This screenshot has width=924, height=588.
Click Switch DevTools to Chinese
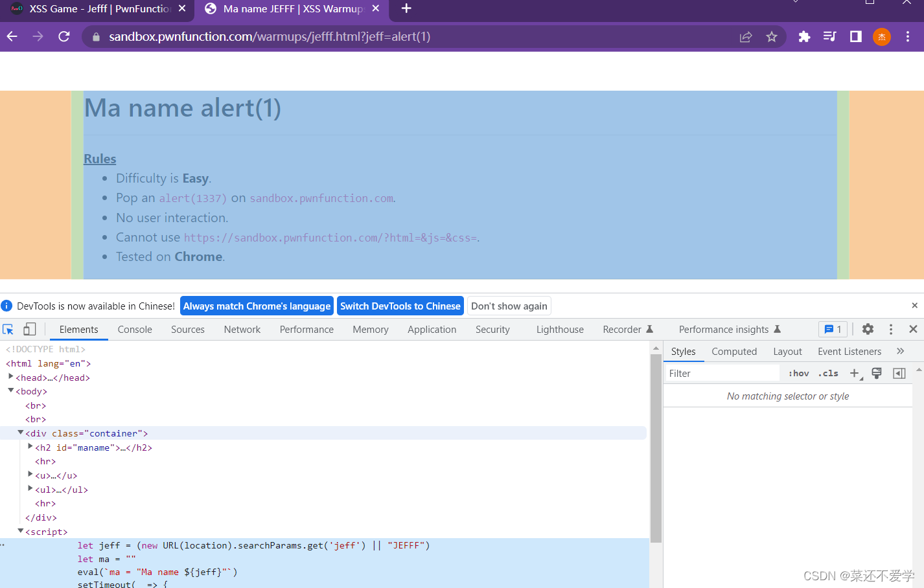[x=400, y=306]
